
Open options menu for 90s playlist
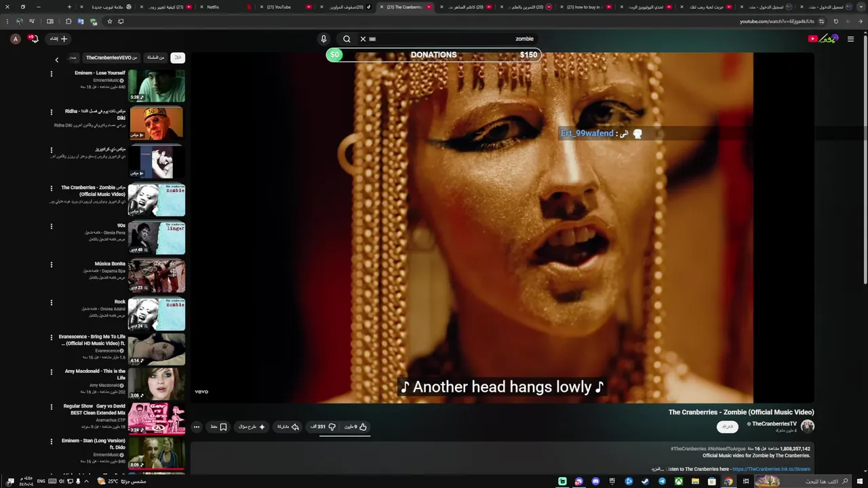click(x=51, y=226)
